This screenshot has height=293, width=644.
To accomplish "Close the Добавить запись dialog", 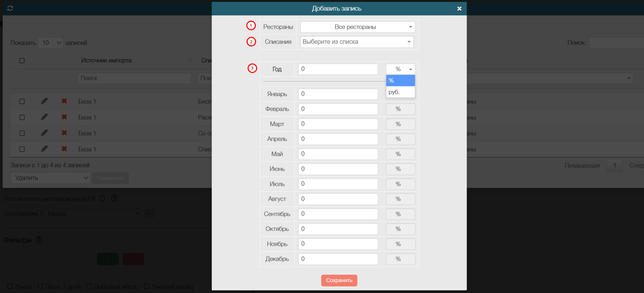I will click(459, 8).
